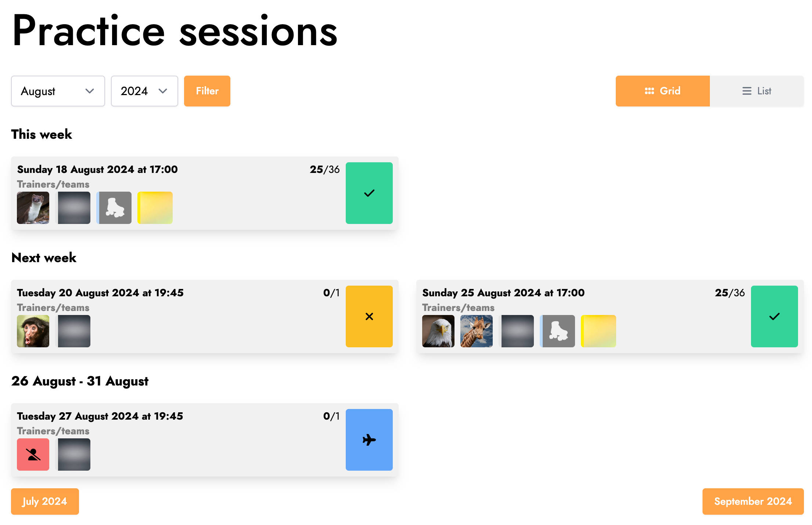Click the red absent-user icon on 27 August
The image size is (812, 525).
click(x=33, y=455)
